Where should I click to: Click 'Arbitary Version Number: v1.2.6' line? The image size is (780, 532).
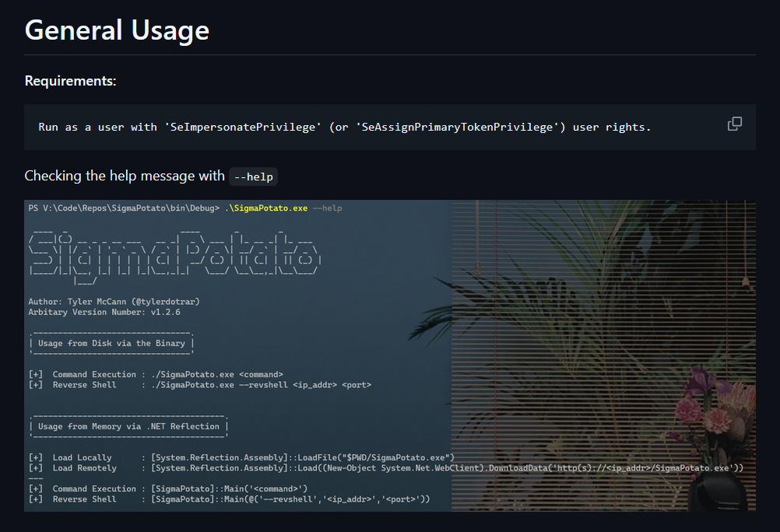point(104,312)
